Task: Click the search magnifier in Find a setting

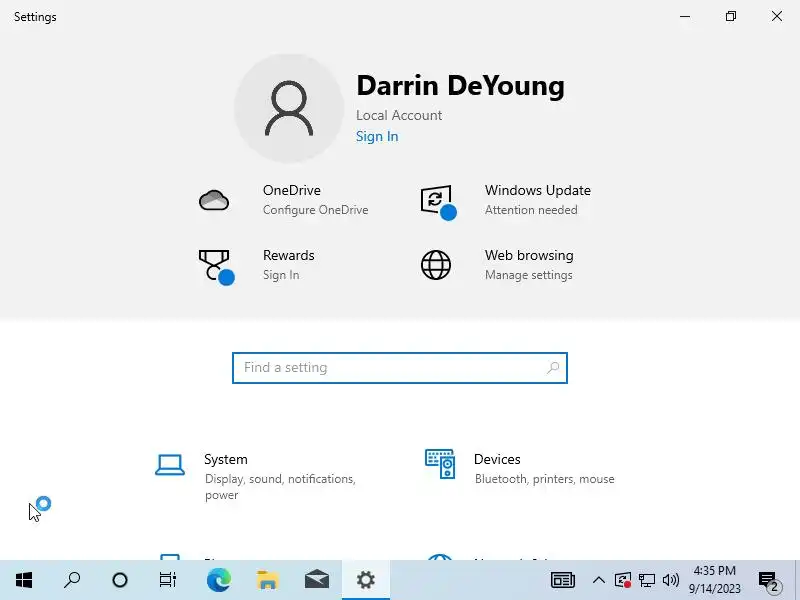Action: click(x=553, y=367)
